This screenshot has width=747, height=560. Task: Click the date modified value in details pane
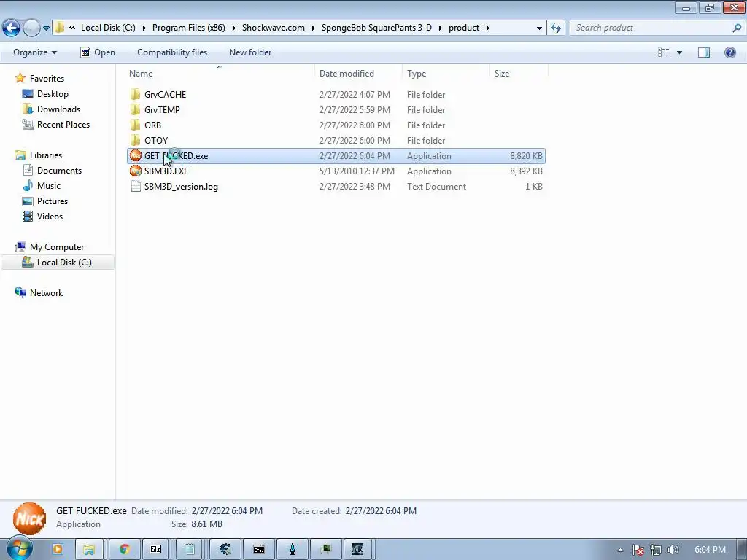click(228, 510)
